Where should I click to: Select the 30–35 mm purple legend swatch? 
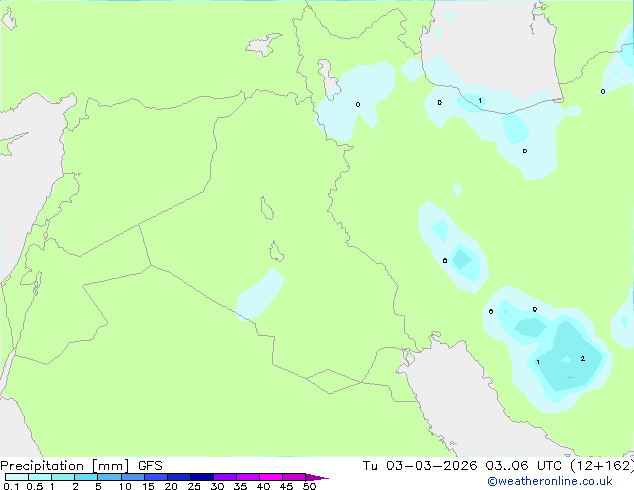pyautogui.click(x=225, y=477)
